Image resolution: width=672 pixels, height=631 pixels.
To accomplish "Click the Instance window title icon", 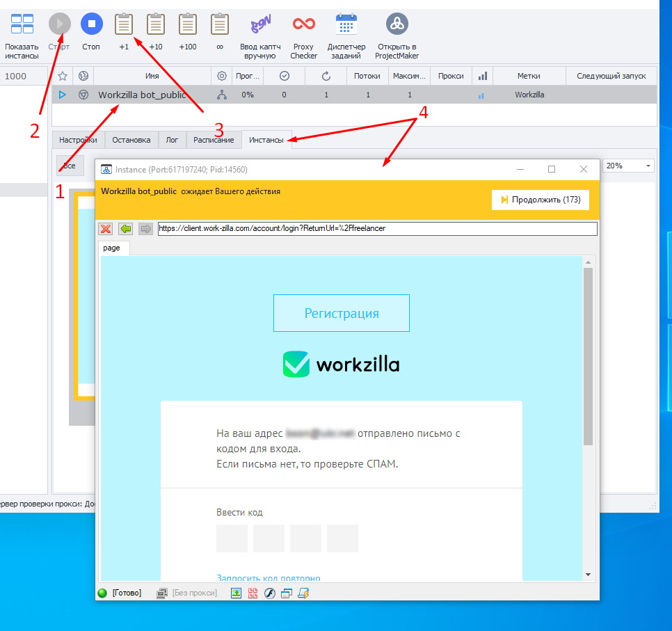I will (x=106, y=169).
